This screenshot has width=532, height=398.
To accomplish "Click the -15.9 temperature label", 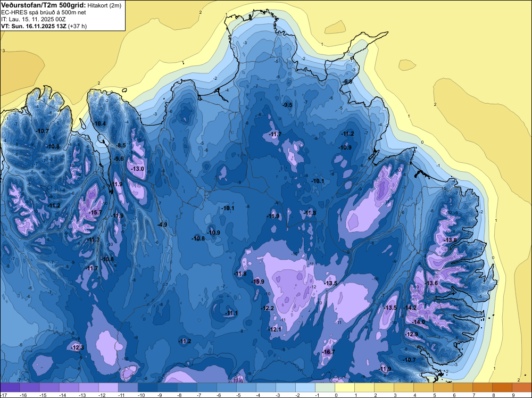I will [257, 281].
